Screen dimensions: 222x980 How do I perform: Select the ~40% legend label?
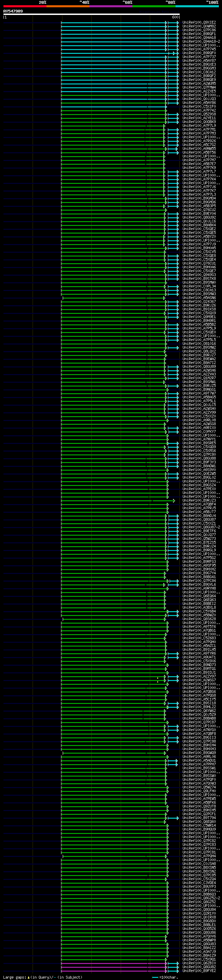[x=84, y=2]
